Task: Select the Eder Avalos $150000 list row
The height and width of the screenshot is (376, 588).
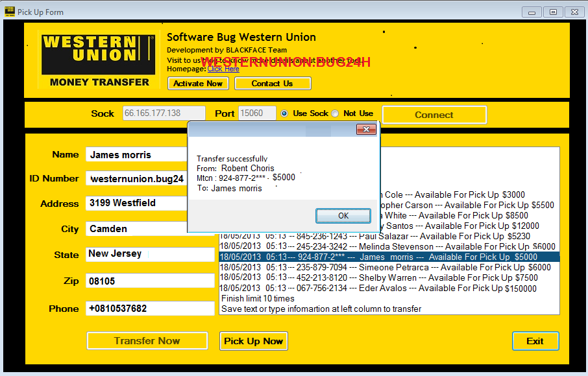Action: coord(389,288)
